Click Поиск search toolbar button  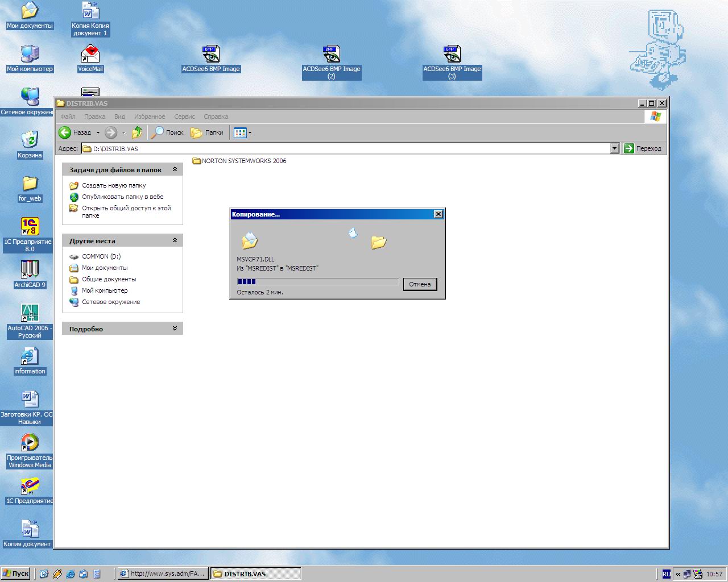coord(167,132)
